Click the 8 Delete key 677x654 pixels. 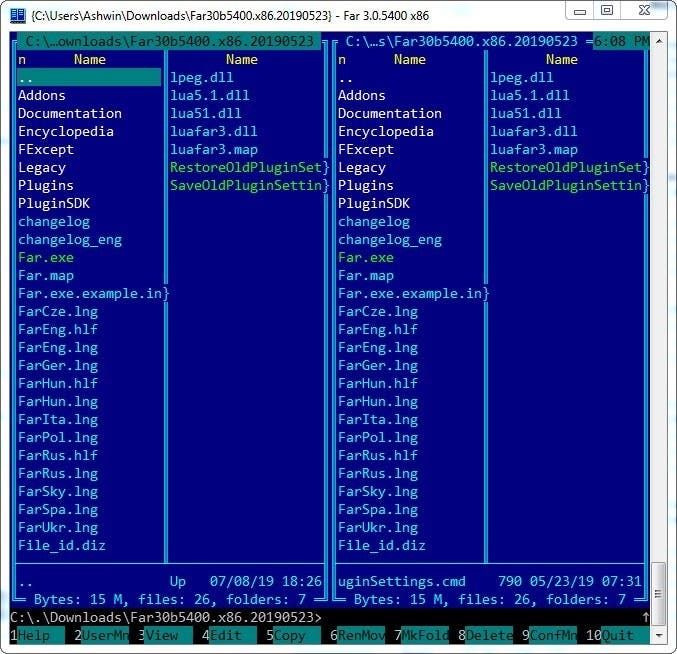coord(485,635)
